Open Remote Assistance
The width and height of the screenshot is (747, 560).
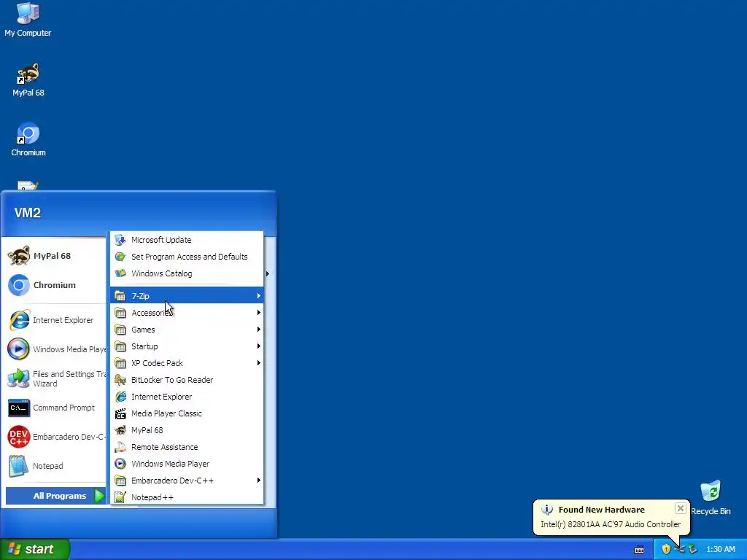[187, 447]
